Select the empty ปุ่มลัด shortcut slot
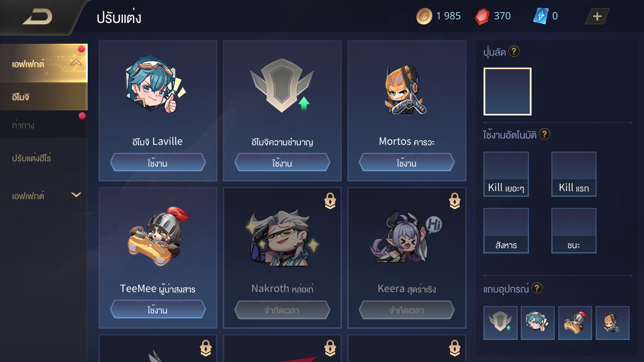 click(508, 92)
